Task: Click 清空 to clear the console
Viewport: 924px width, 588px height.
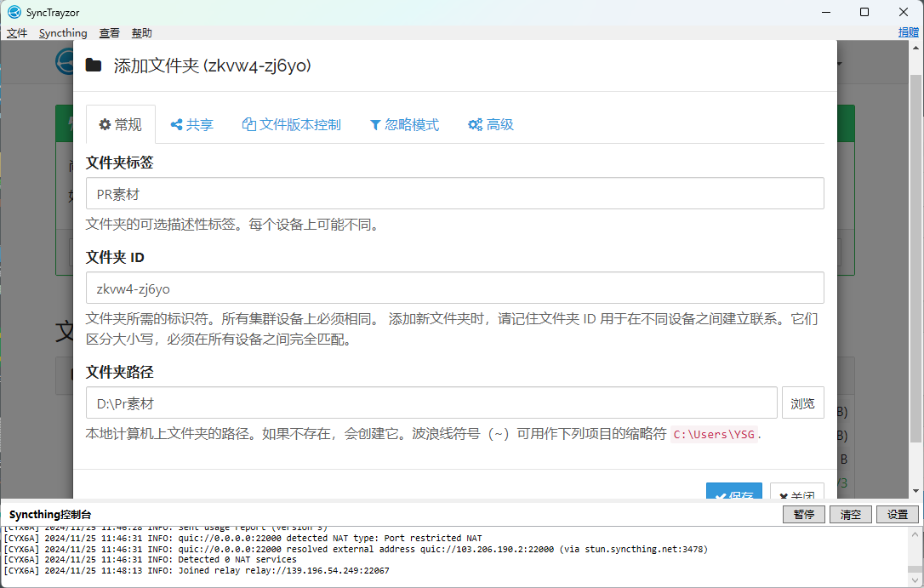Action: 850,514
